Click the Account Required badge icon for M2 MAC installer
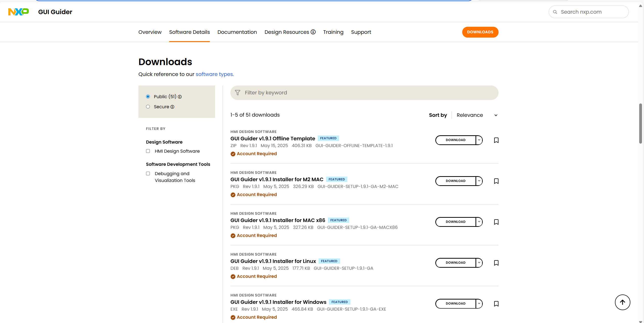This screenshot has height=323, width=644. coord(233,195)
